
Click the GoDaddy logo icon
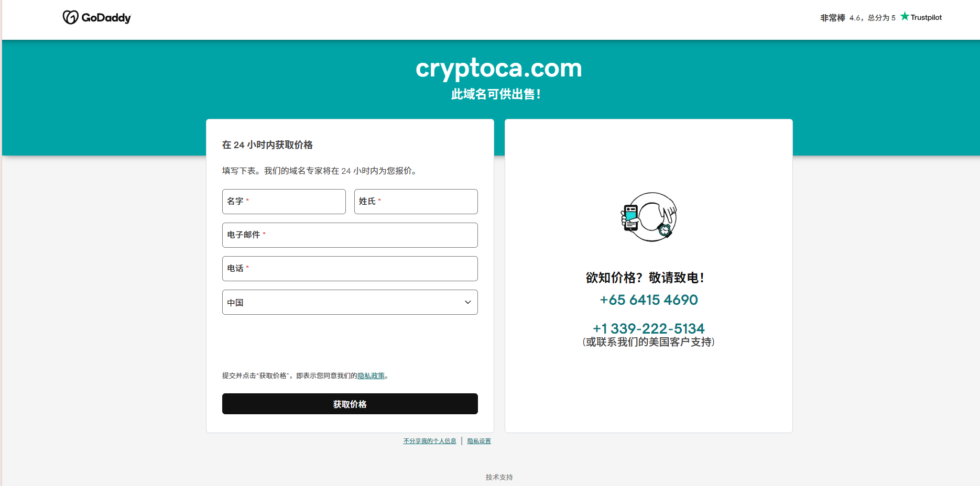point(70,17)
